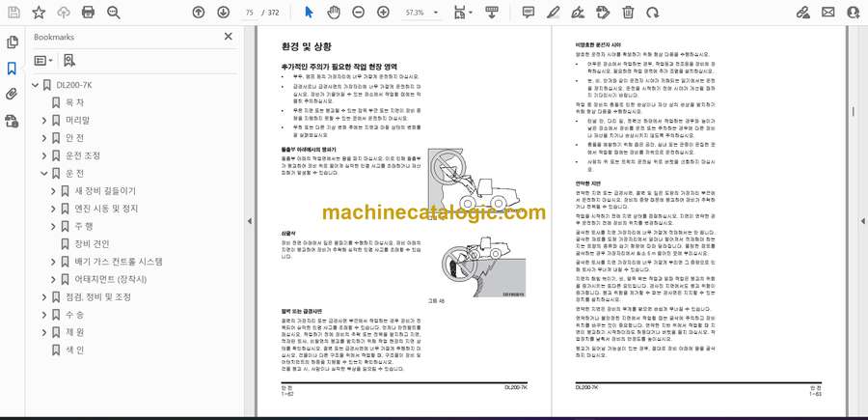Click the stamp tool icon
Screen dimensions: 868x420
pos(603,13)
